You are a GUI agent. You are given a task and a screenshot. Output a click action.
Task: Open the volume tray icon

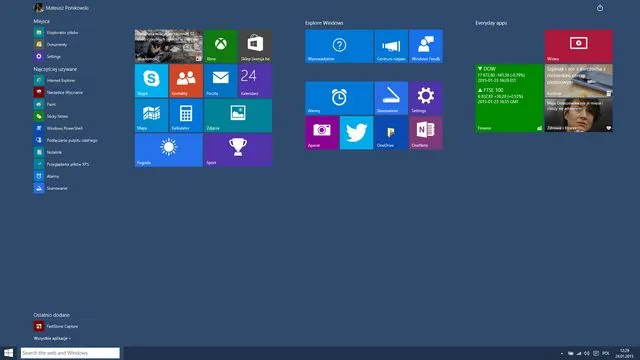tap(587, 353)
